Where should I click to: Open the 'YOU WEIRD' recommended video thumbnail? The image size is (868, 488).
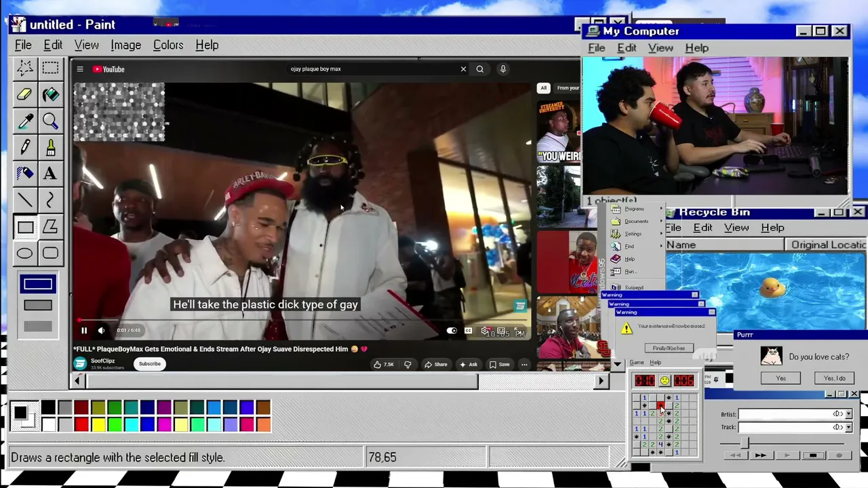point(559,132)
